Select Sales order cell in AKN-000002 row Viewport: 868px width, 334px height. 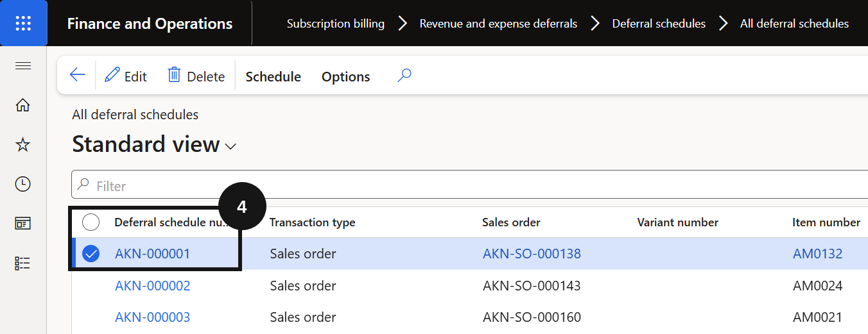303,285
